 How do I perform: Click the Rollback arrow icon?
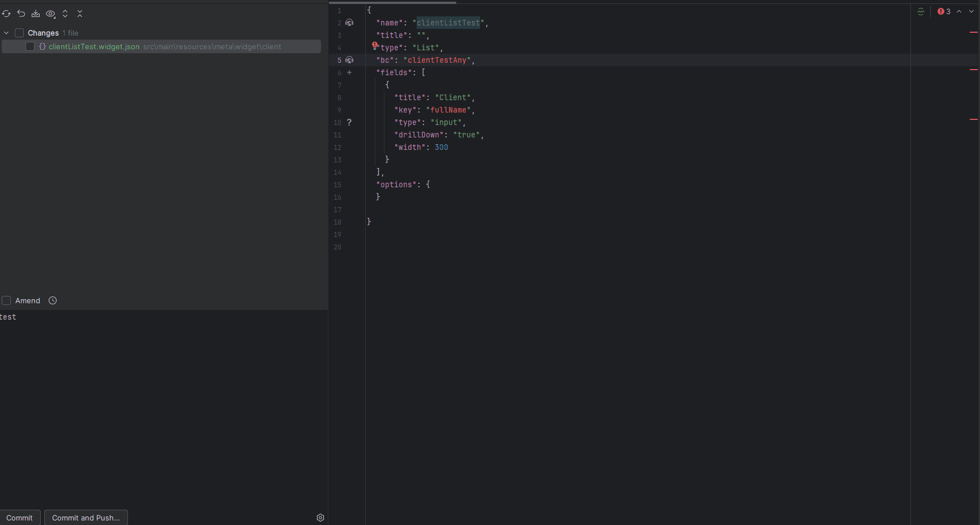(x=21, y=14)
